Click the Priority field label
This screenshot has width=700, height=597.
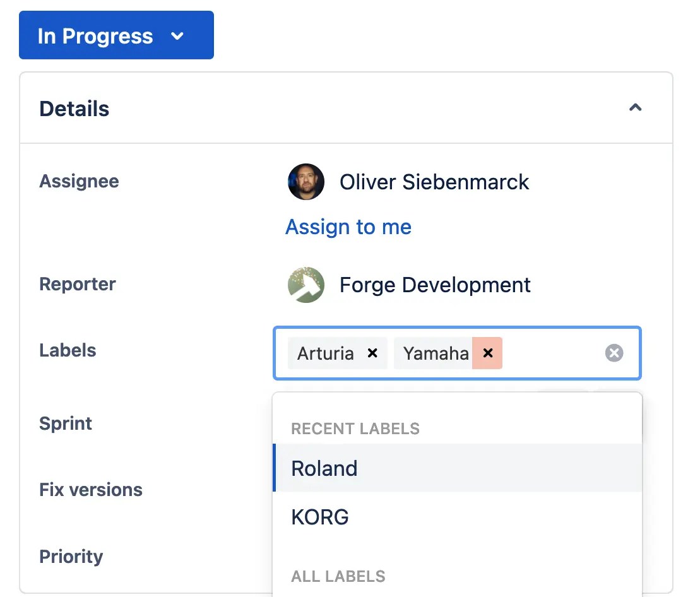click(x=71, y=557)
